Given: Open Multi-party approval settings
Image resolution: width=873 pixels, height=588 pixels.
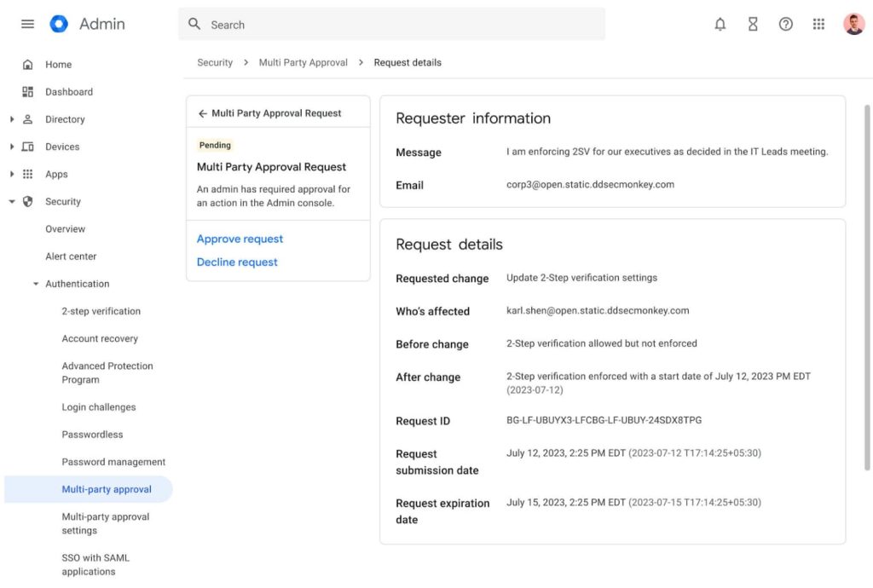Looking at the screenshot, I should (x=105, y=523).
